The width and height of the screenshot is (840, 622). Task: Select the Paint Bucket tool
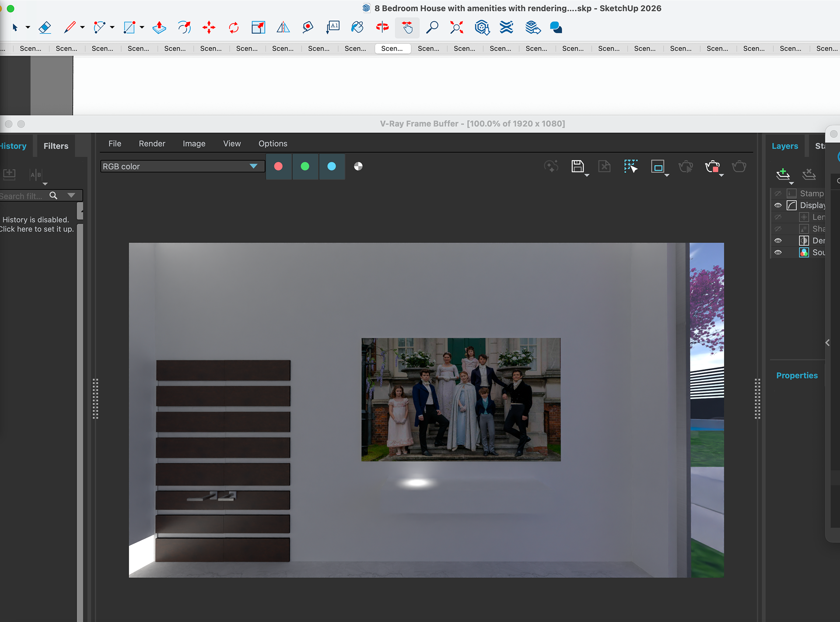pyautogui.click(x=357, y=28)
